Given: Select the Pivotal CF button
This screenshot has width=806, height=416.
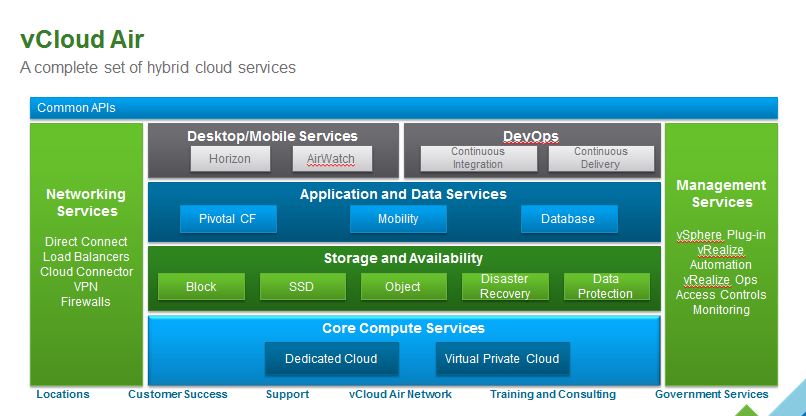Looking at the screenshot, I should 228,219.
